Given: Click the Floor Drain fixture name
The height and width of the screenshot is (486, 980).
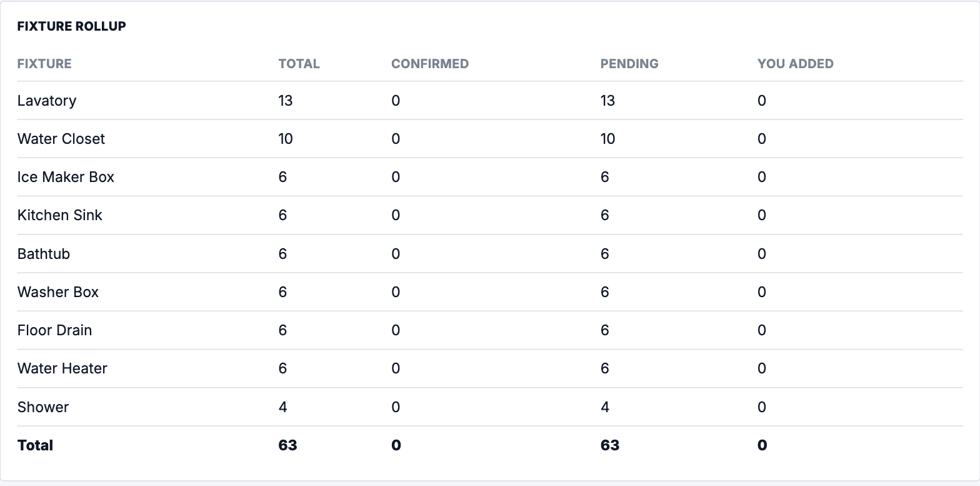Looking at the screenshot, I should (55, 330).
